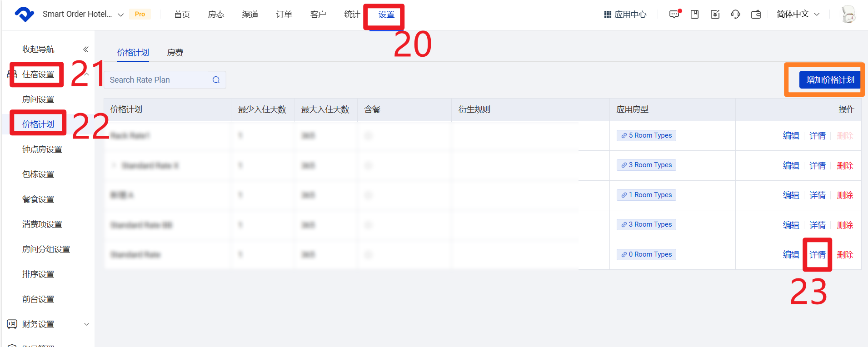The width and height of the screenshot is (868, 347).
Task: Open the headset customer support icon
Action: [x=735, y=15]
